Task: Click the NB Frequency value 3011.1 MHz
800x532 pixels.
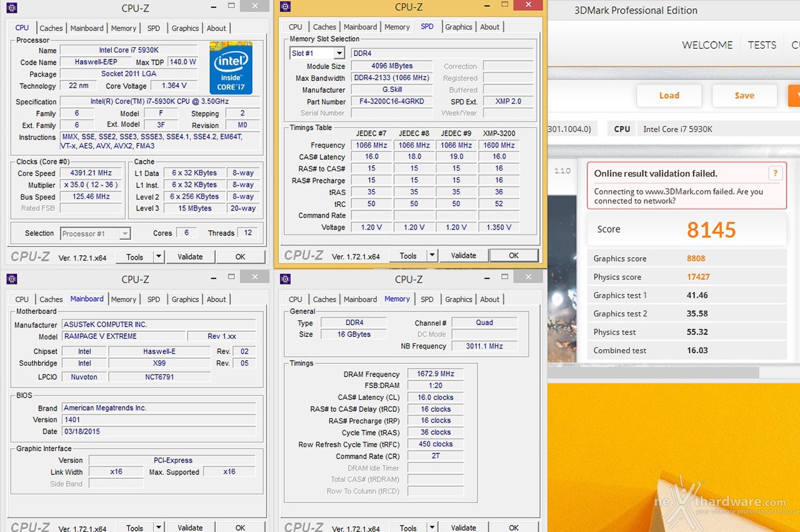Action: click(486, 347)
